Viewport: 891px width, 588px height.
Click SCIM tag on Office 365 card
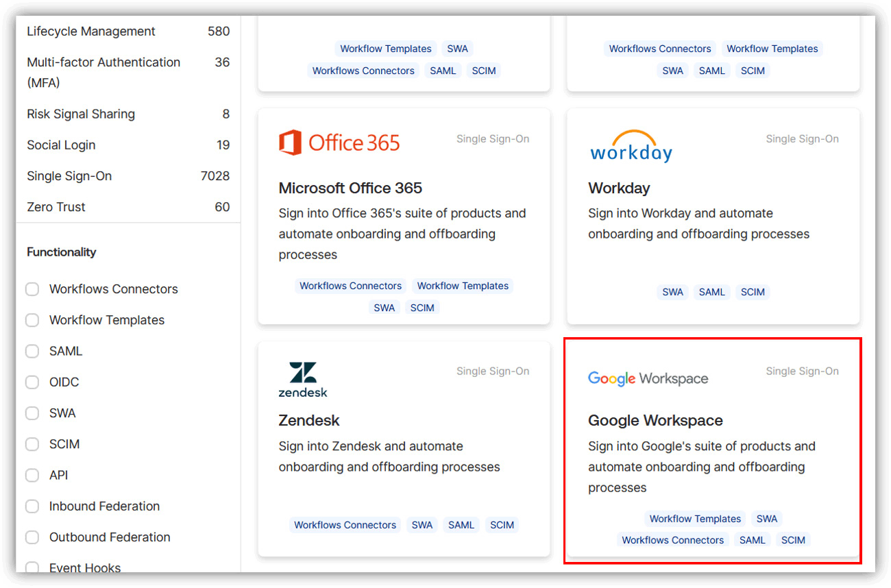tap(422, 308)
